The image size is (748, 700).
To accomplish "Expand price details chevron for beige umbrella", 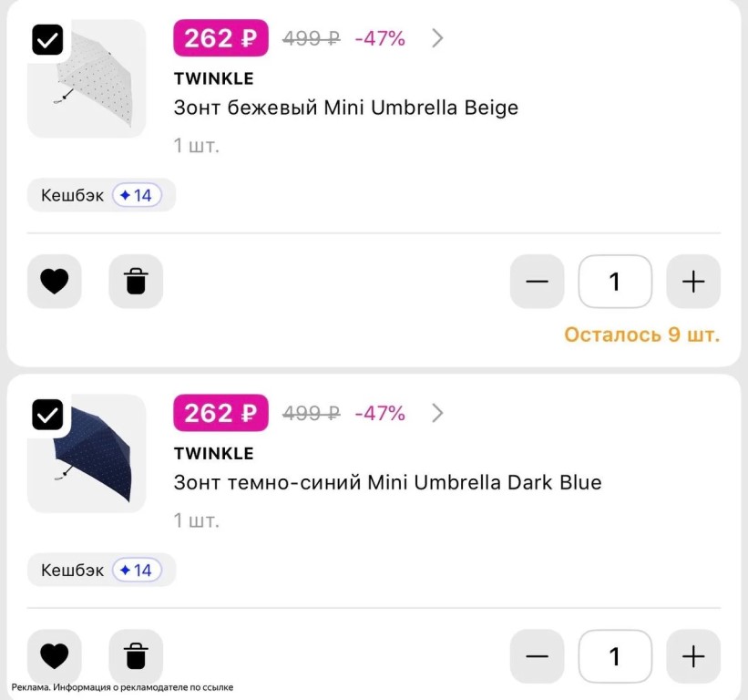I will click(437, 38).
